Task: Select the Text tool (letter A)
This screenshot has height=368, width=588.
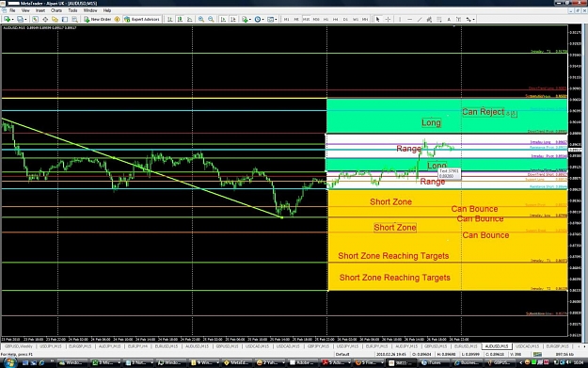Action: [x=449, y=19]
